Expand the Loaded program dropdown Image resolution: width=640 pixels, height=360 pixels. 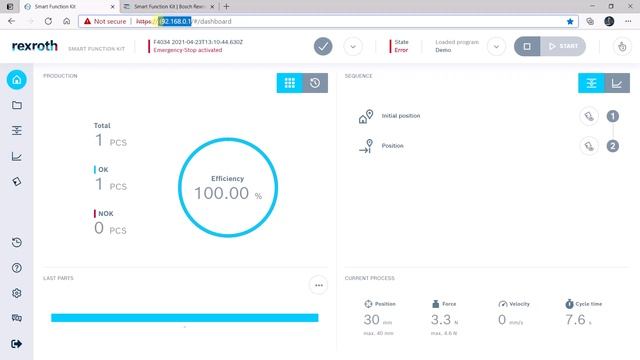click(x=496, y=47)
